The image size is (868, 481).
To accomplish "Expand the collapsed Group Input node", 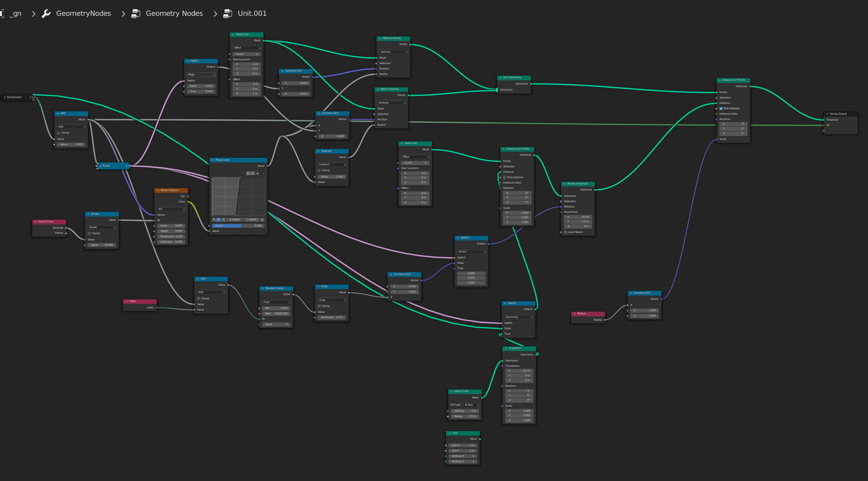I will pos(5,97).
